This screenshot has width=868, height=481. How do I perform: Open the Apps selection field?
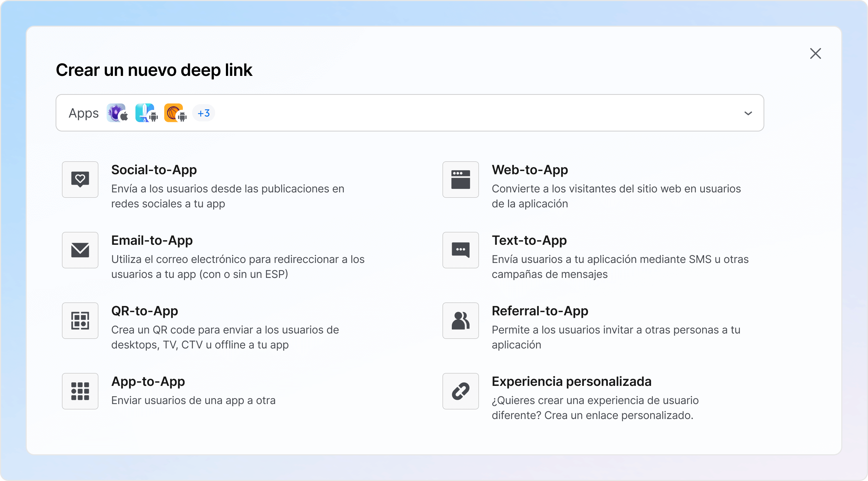pos(410,113)
